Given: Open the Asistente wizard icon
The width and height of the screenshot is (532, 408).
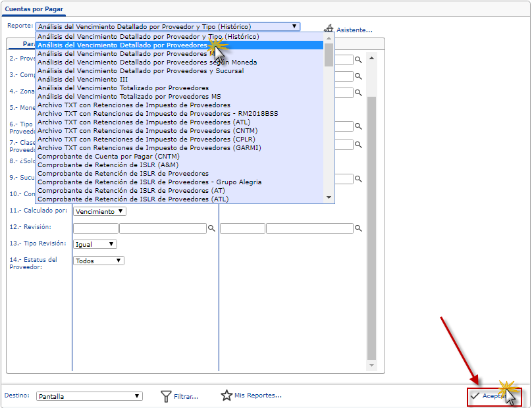Looking at the screenshot, I should (x=329, y=30).
